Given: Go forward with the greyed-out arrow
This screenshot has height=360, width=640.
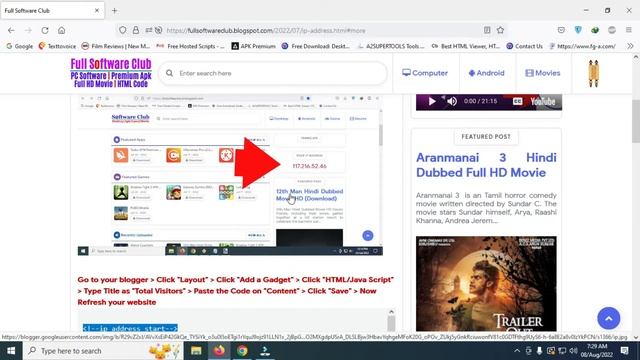Looking at the screenshot, I should [x=28, y=30].
